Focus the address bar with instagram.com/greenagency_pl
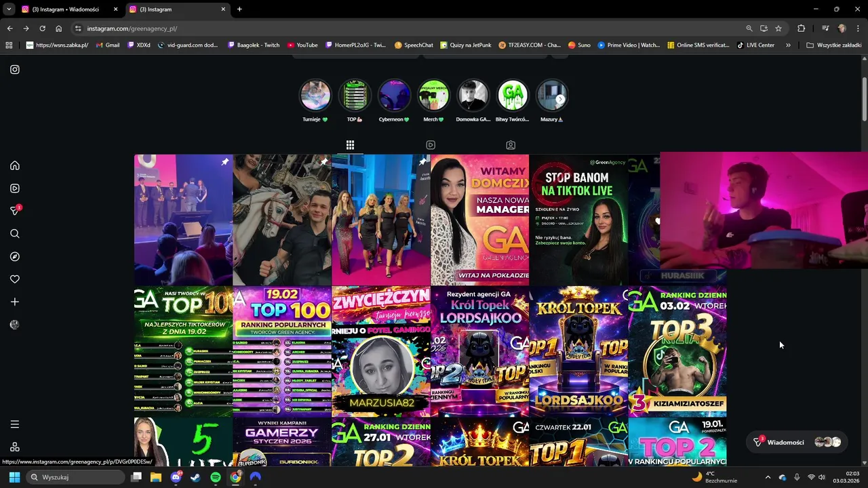The width and height of the screenshot is (868, 488). click(407, 28)
